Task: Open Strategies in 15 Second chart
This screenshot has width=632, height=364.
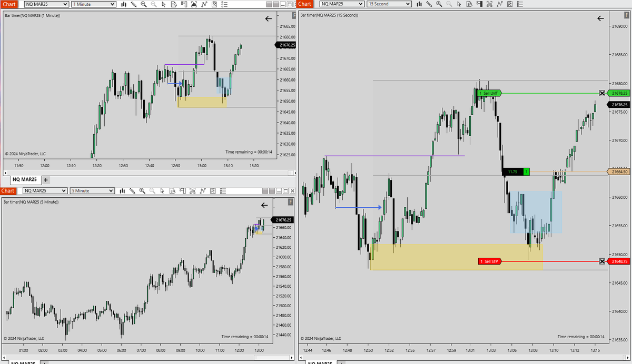Action: point(509,4)
